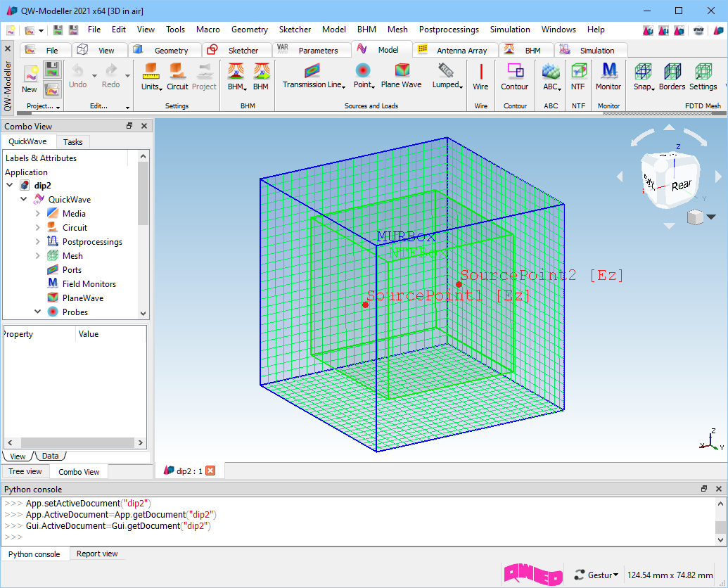Switch to the Report view tab

pyautogui.click(x=97, y=554)
